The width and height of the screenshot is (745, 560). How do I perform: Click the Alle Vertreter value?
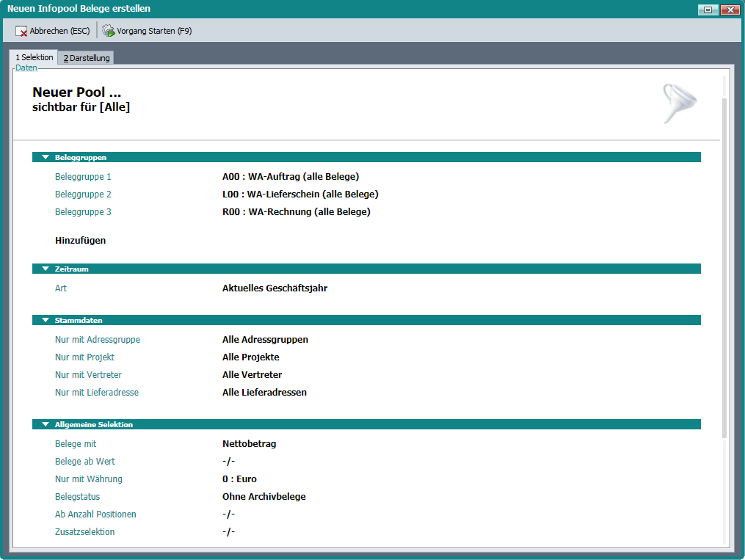tap(252, 375)
